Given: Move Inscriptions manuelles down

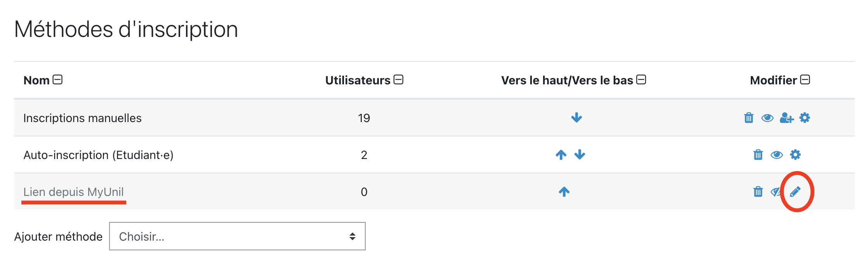Looking at the screenshot, I should point(576,117).
